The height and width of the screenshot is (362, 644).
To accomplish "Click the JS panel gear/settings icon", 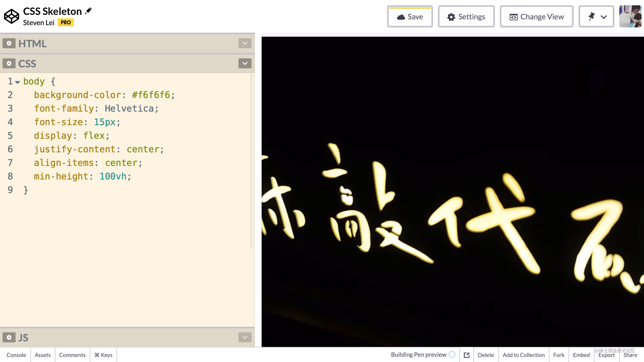I will [x=9, y=337].
